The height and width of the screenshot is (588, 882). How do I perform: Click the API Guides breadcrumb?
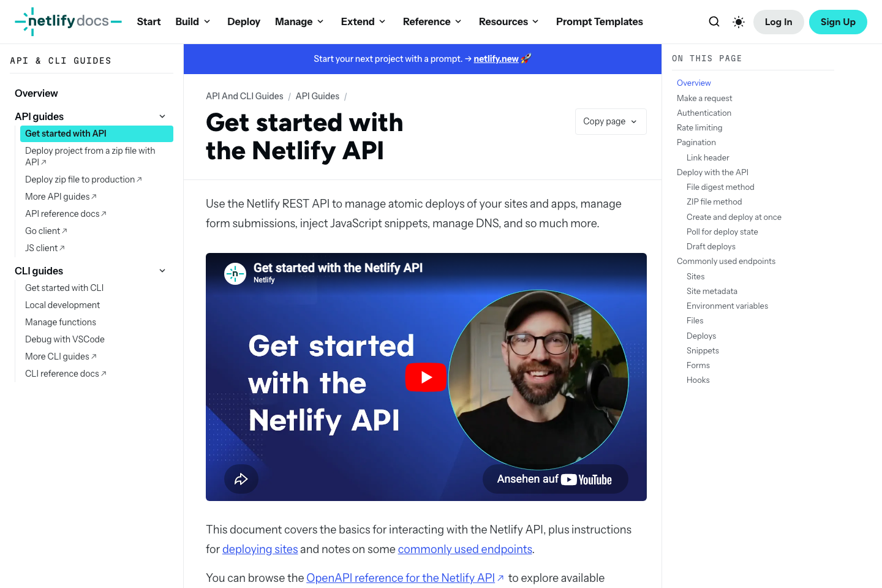(x=317, y=96)
